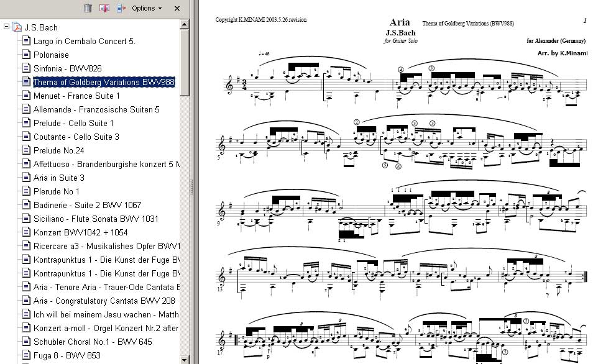Open Sinfonia - BWV826 bookmark
593x364 pixels.
coord(67,68)
